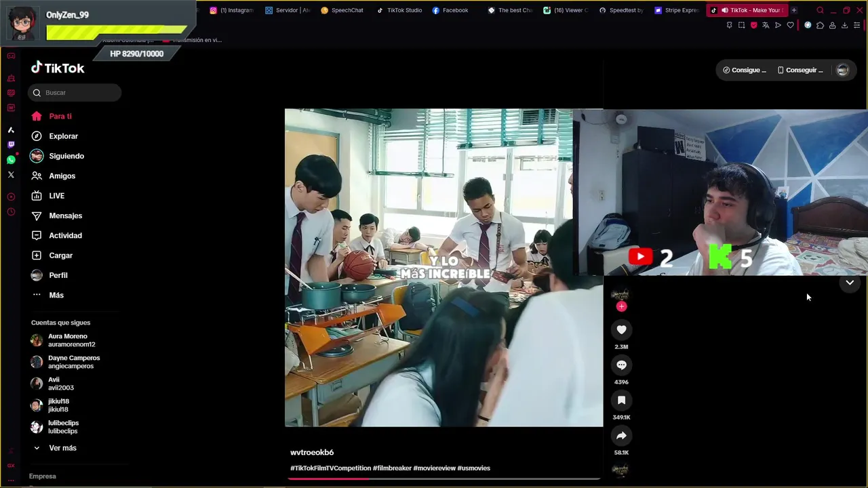Open hashtag #TikTokFilmTVCompetition
The image size is (868, 488).
330,468
